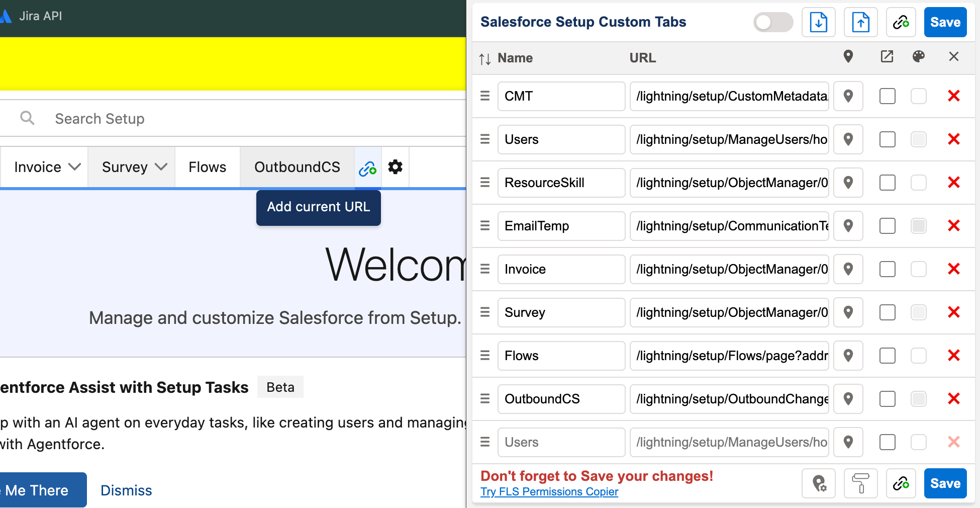Delete the Flows row with red X
This screenshot has height=508, width=980.
tap(954, 355)
